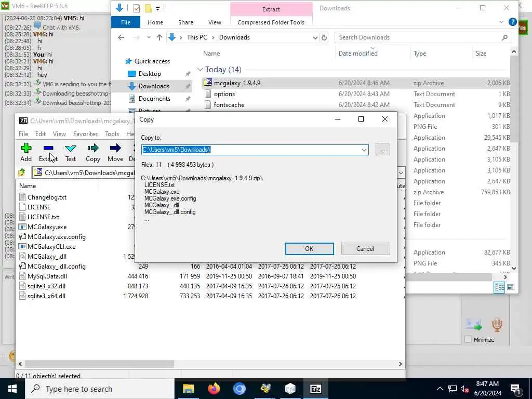Image resolution: width=532 pixels, height=399 pixels.
Task: Switch Explorer to large icons view
Action: click(511, 288)
